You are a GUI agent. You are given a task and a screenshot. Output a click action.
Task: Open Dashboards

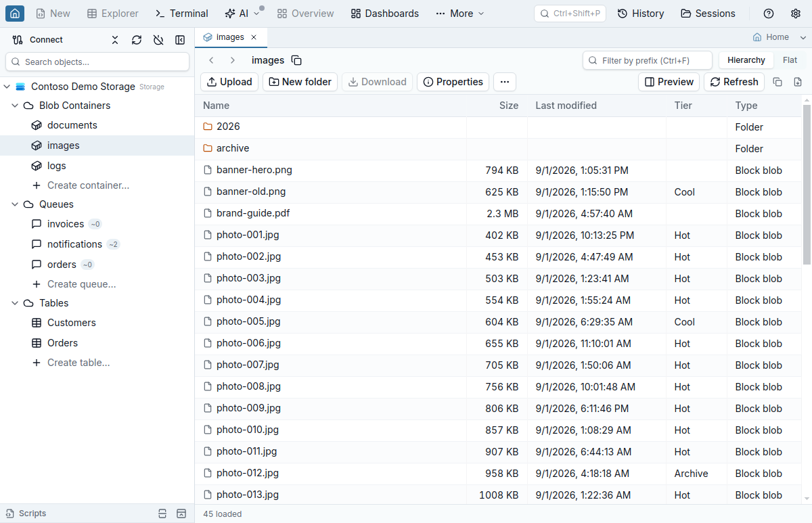coord(385,14)
